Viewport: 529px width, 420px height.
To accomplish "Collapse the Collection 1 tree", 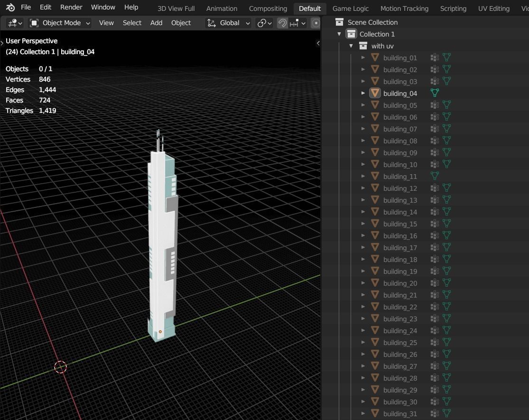I will tap(339, 34).
